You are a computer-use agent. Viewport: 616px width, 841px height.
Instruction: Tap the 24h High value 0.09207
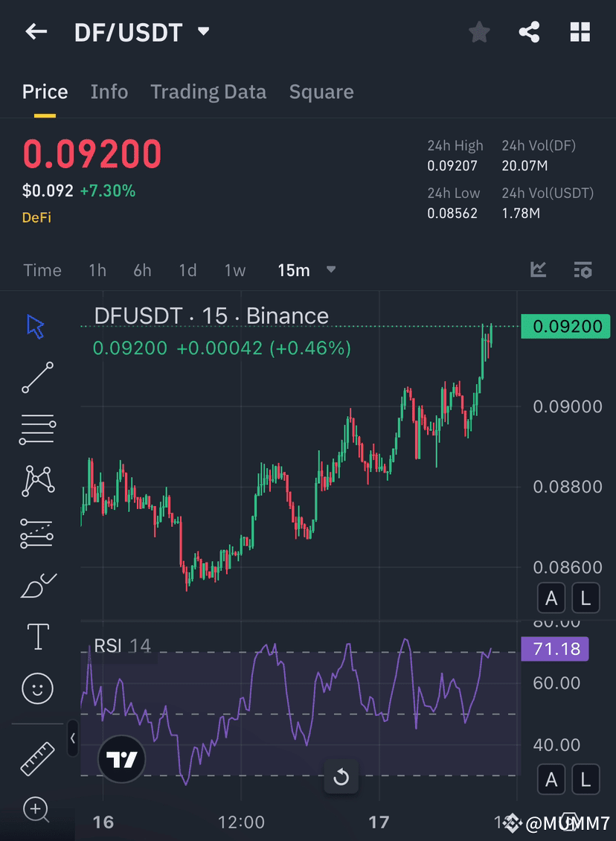pyautogui.click(x=452, y=166)
